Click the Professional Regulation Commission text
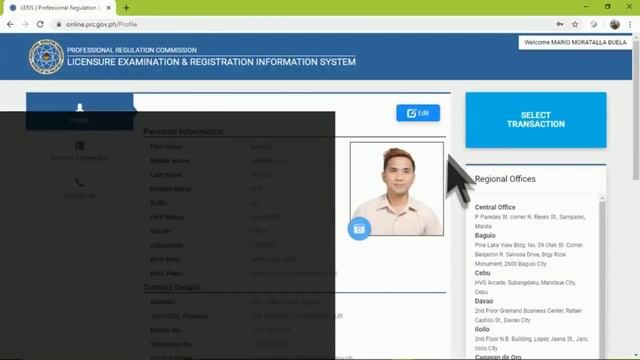This screenshot has width=640, height=360. (132, 50)
